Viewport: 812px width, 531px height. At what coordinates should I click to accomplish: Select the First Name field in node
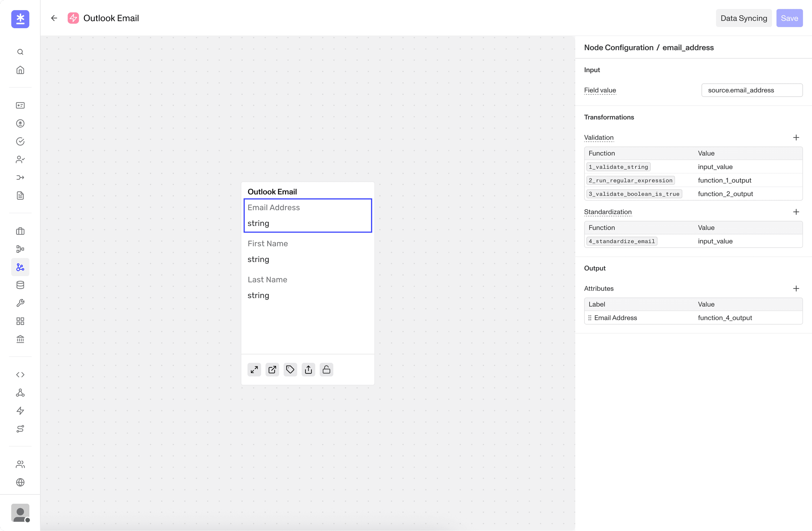point(308,252)
